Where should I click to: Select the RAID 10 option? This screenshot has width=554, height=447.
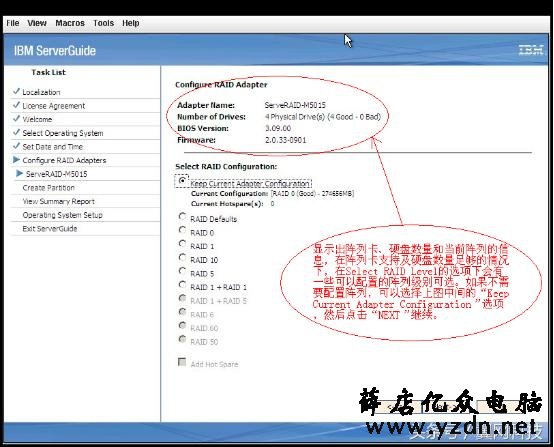point(182,257)
